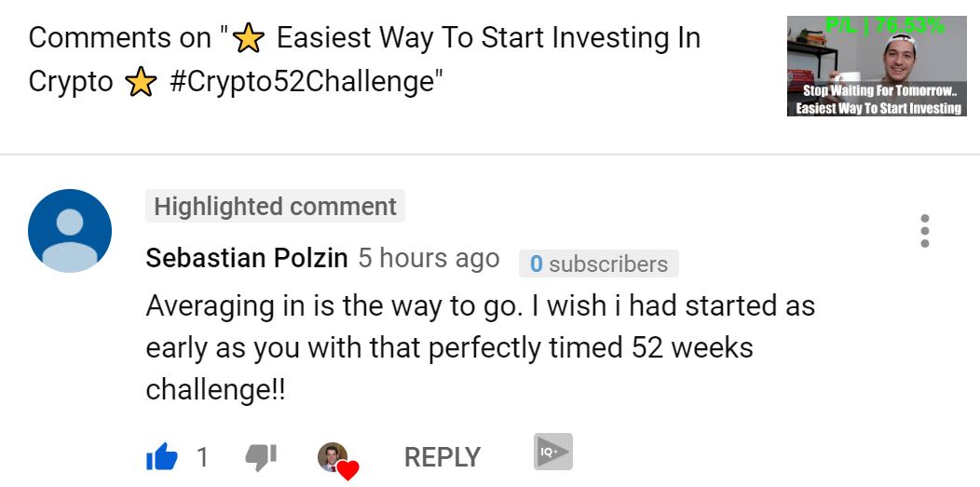
Task: Click the creator's small avatar beside REPLY
Action: point(331,456)
